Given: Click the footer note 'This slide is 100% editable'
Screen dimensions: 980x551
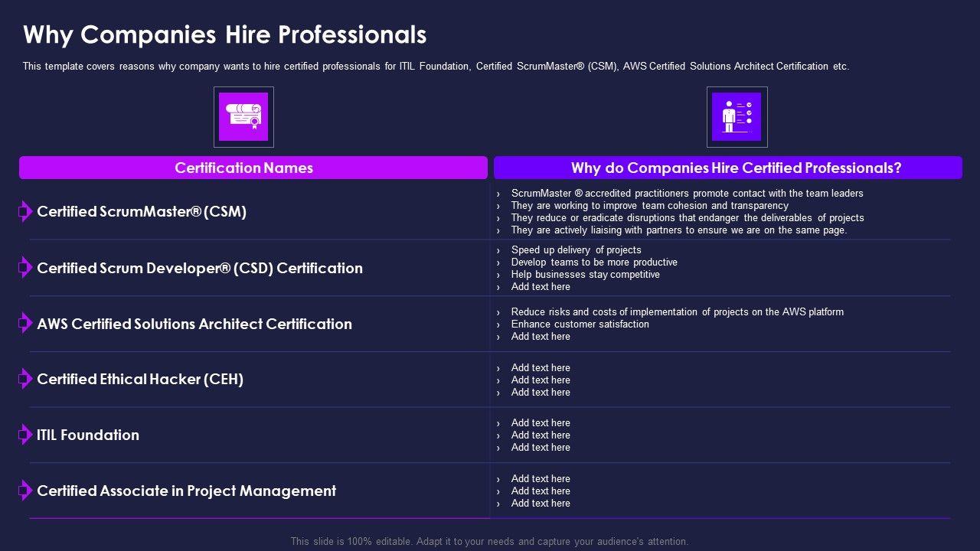Looking at the screenshot, I should click(490, 541).
